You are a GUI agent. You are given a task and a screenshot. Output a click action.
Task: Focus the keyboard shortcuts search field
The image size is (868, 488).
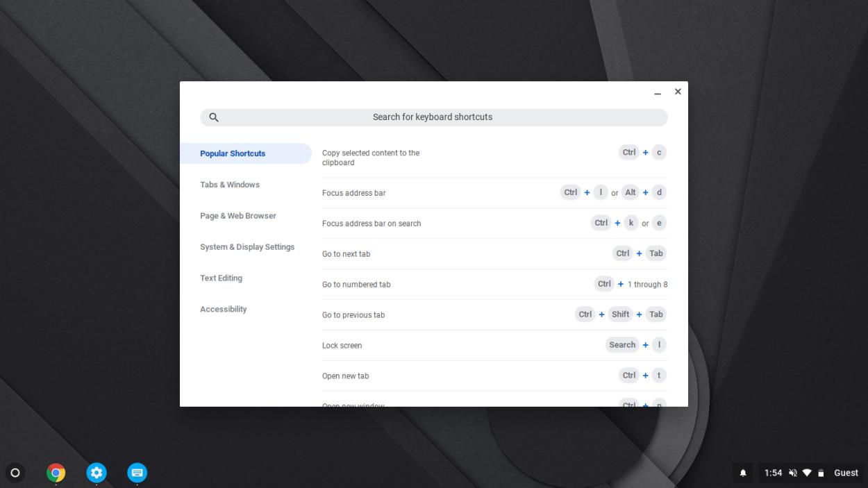pos(433,117)
